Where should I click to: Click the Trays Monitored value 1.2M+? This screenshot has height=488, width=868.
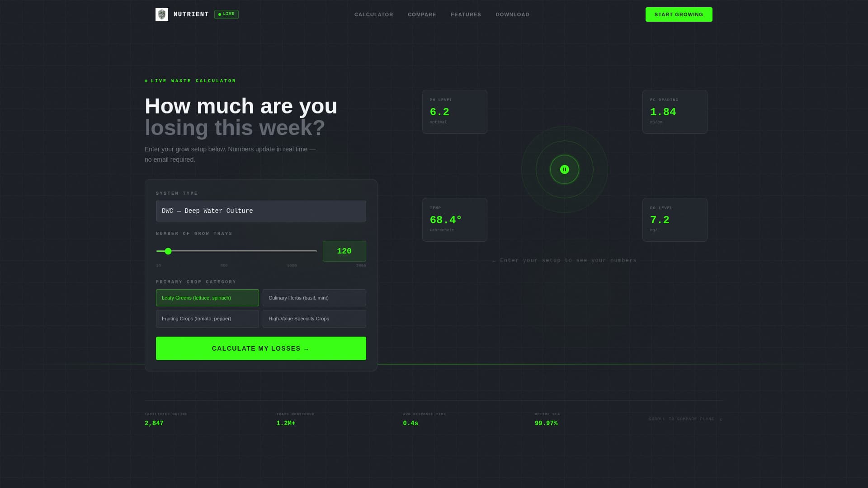coord(286,423)
